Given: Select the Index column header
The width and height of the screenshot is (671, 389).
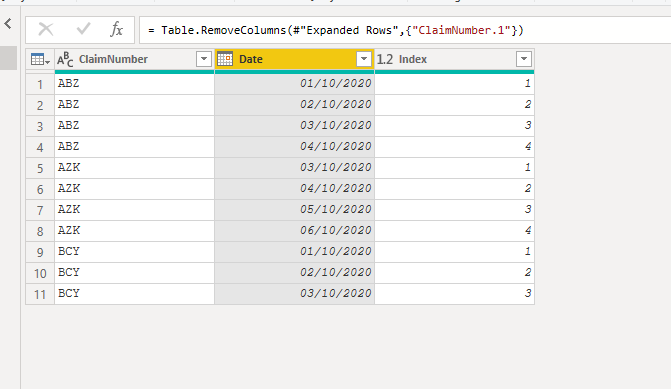Looking at the screenshot, I should click(454, 59).
